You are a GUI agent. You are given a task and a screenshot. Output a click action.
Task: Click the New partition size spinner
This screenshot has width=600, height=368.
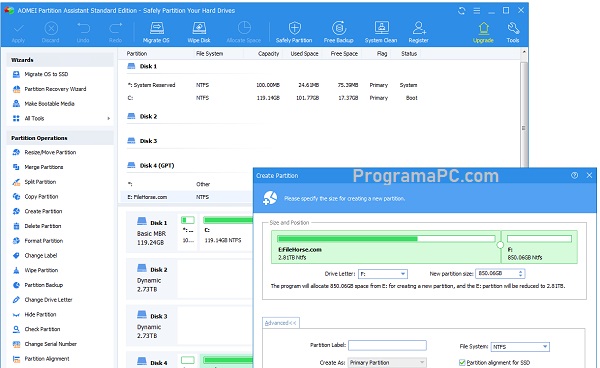520,274
